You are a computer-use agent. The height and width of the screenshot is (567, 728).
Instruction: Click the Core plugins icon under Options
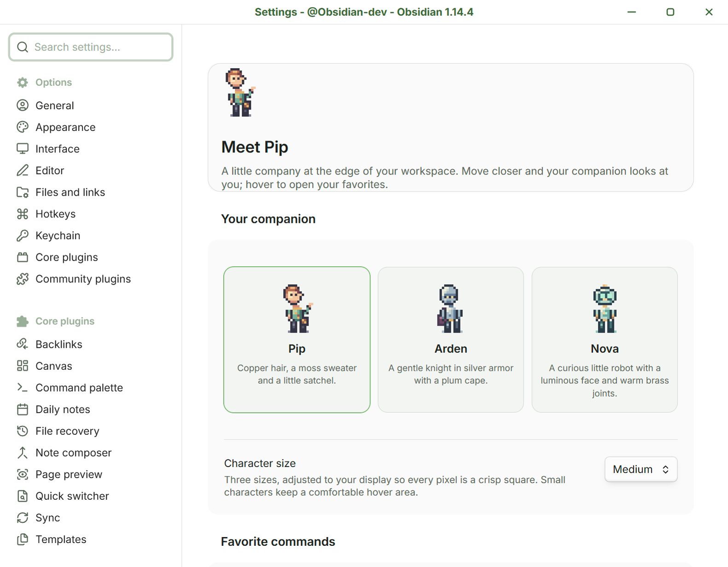23,257
